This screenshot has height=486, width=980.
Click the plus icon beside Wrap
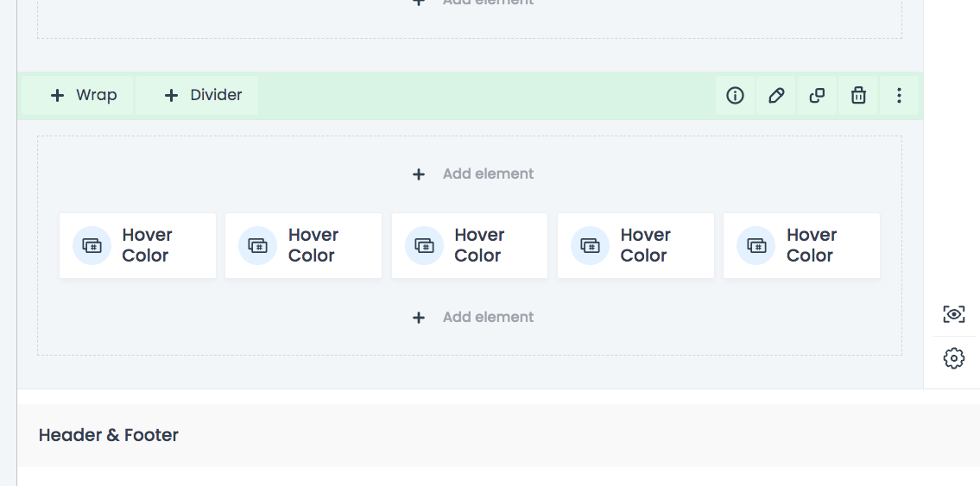(57, 96)
